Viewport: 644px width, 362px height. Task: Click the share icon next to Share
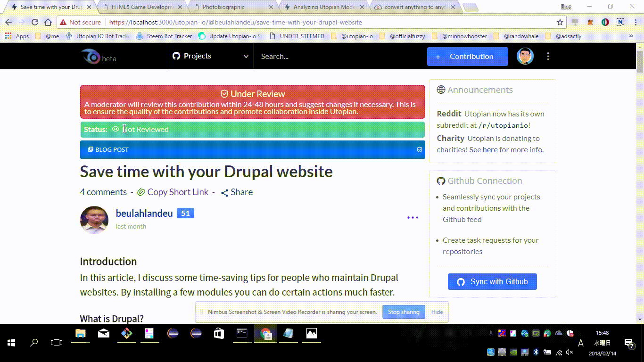[225, 192]
